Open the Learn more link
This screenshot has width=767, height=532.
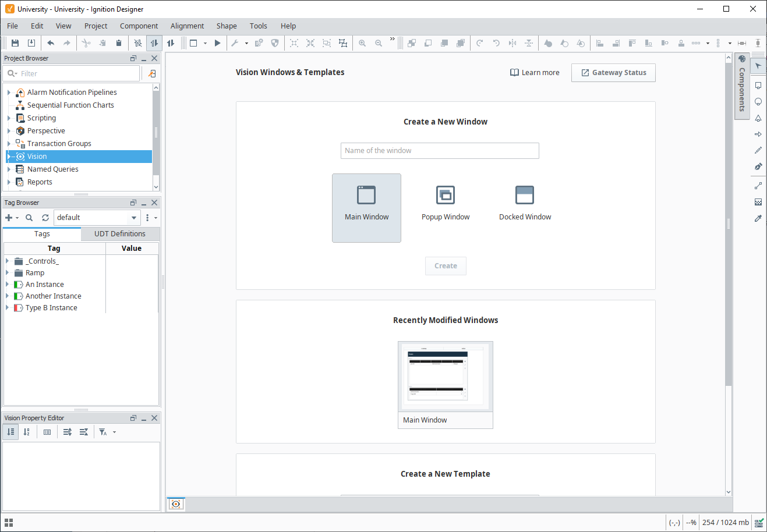[535, 73]
